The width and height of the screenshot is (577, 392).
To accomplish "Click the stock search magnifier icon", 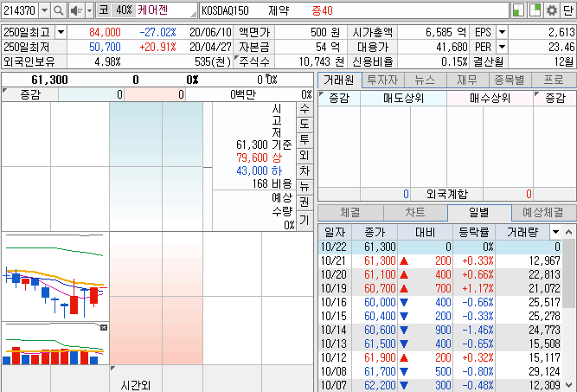I will pyautogui.click(x=58, y=10).
